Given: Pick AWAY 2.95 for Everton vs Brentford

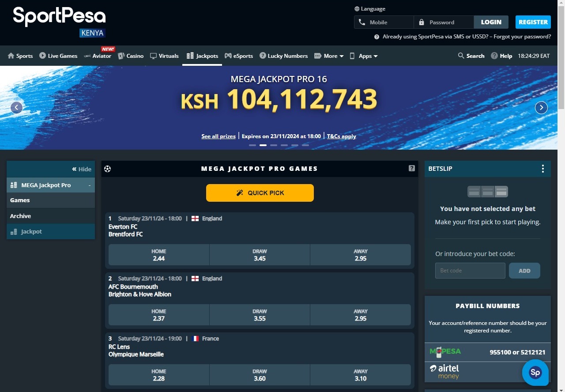Looking at the screenshot, I should [x=361, y=255].
